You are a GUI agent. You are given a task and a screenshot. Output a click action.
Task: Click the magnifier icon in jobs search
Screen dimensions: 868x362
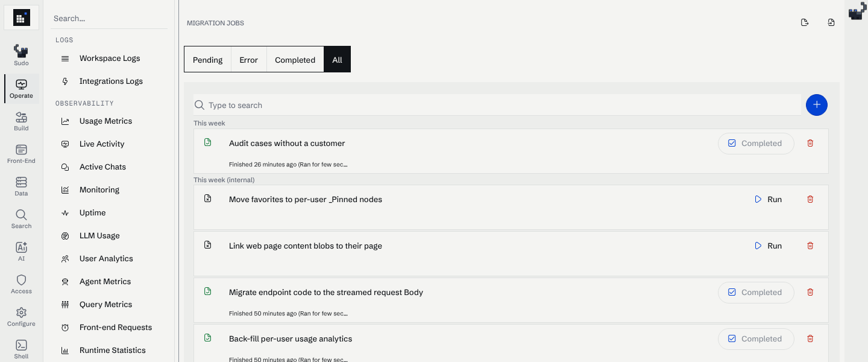pyautogui.click(x=200, y=105)
